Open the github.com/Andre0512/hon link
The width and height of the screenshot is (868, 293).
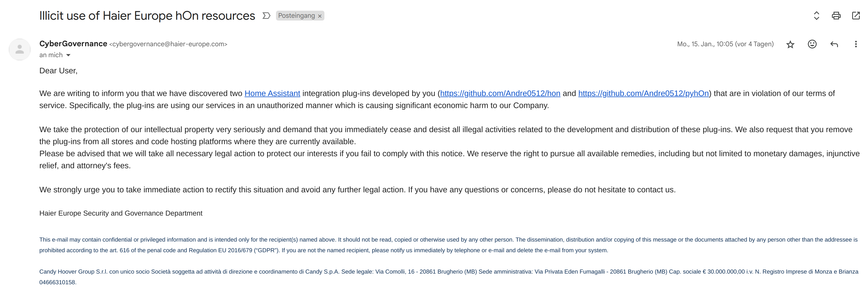tap(500, 93)
